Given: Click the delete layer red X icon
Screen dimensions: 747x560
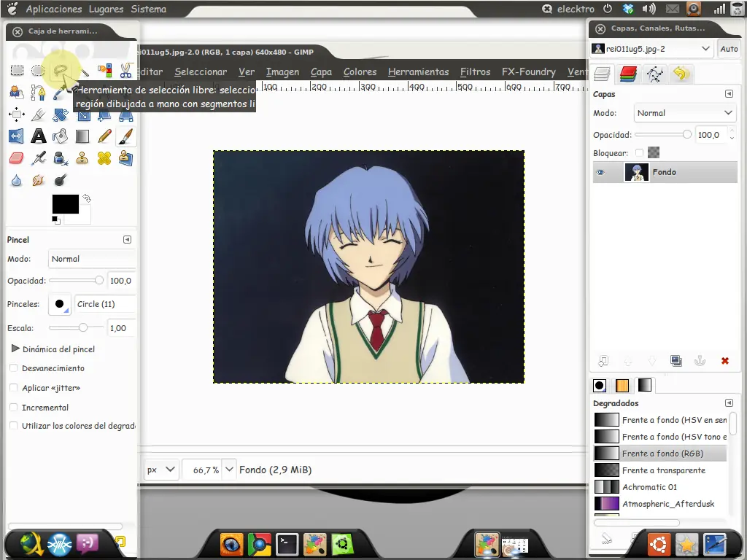Looking at the screenshot, I should pos(724,361).
